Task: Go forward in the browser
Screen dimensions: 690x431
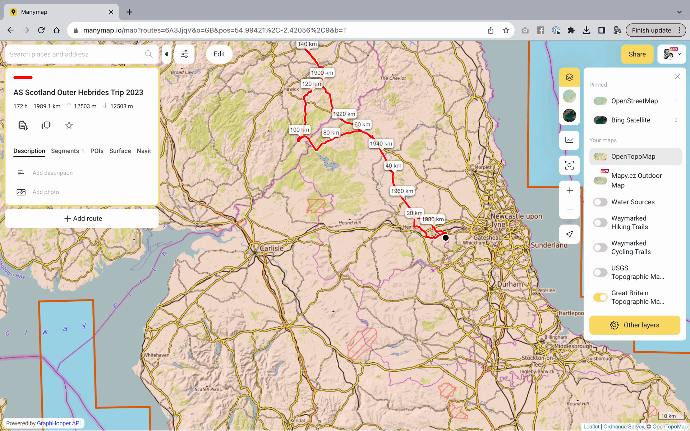Action: point(26,30)
